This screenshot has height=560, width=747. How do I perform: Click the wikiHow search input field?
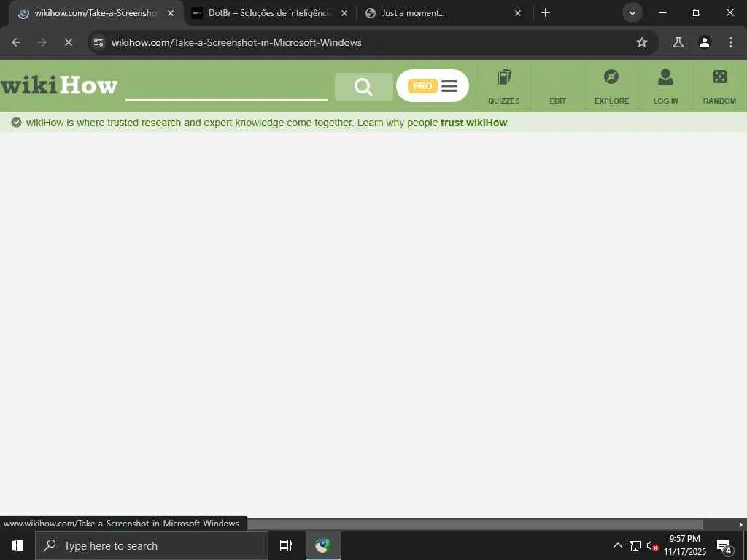click(226, 87)
